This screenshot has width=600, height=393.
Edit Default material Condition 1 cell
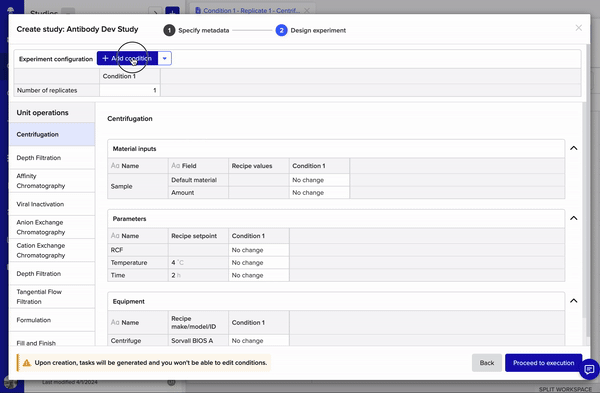(x=319, y=180)
